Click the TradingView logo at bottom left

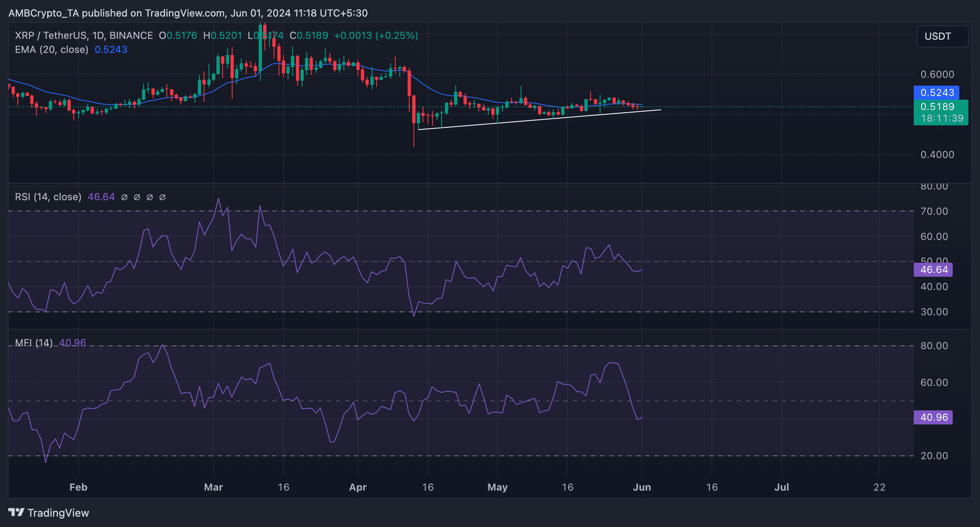(49, 513)
